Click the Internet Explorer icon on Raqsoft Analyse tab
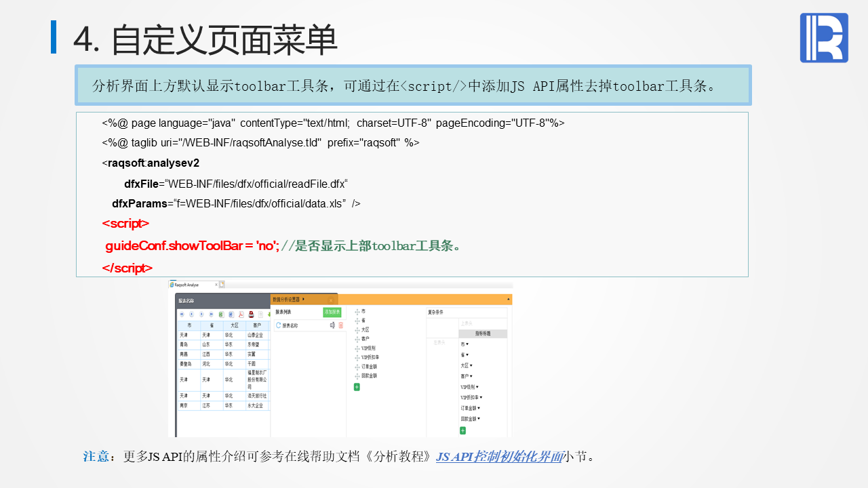 click(172, 285)
